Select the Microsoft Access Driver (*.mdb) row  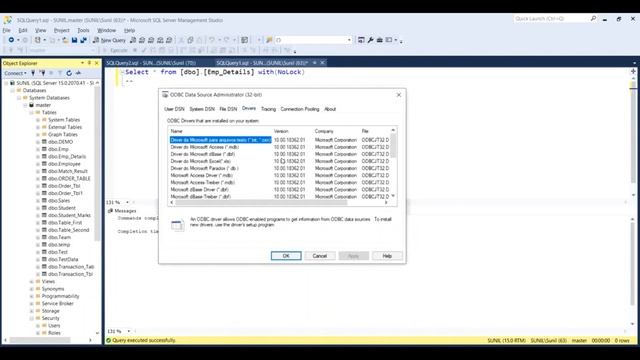tap(202, 176)
